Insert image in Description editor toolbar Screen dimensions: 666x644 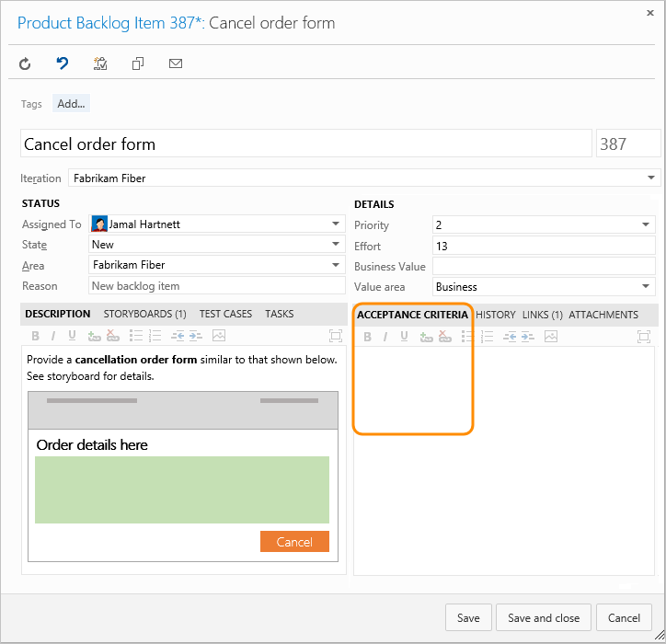[x=218, y=336]
